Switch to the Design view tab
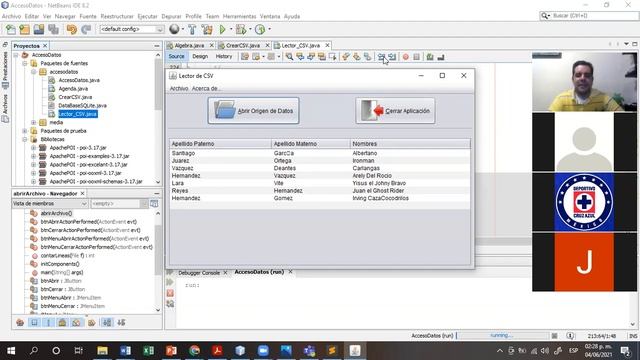Image resolution: width=640 pixels, height=360 pixels. click(x=200, y=57)
